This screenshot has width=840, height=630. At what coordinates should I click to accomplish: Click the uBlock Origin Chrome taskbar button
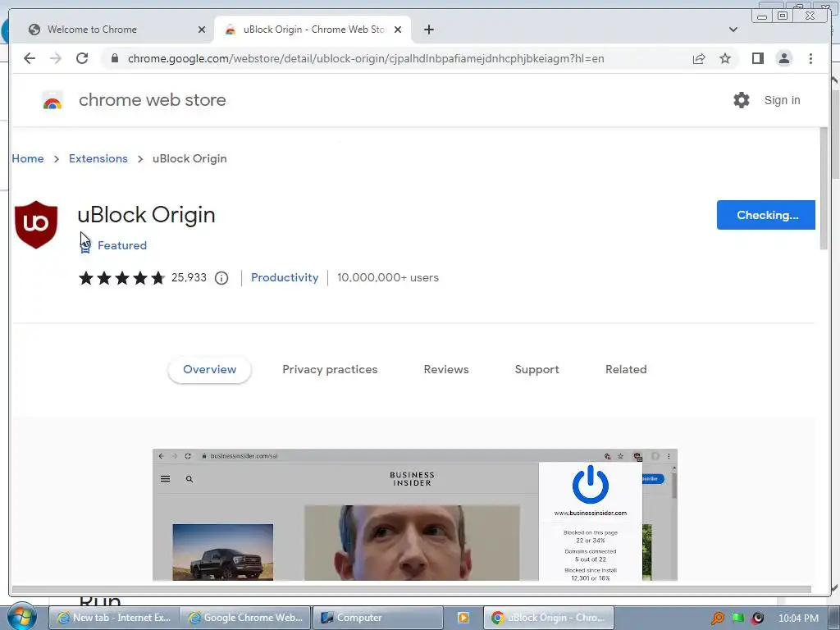click(x=549, y=618)
